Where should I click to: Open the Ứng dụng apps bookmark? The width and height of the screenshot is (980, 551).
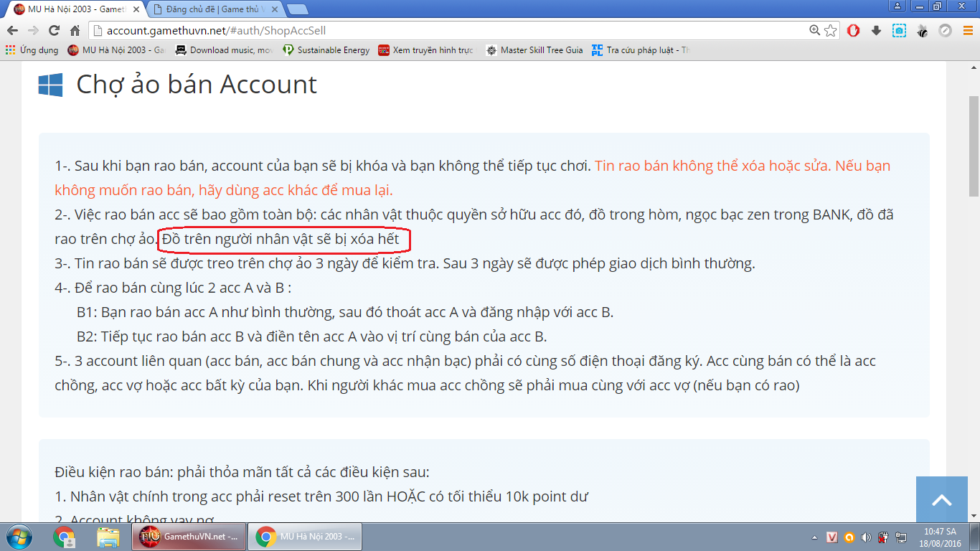pos(32,50)
